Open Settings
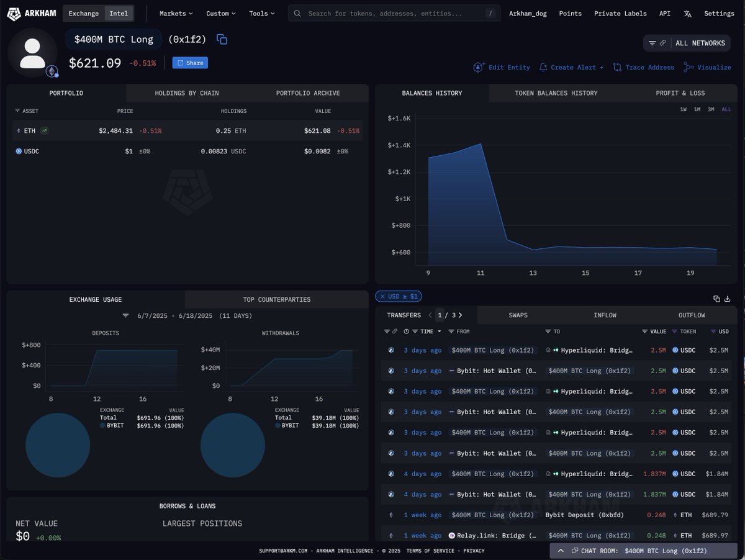This screenshot has width=745, height=560. point(719,14)
